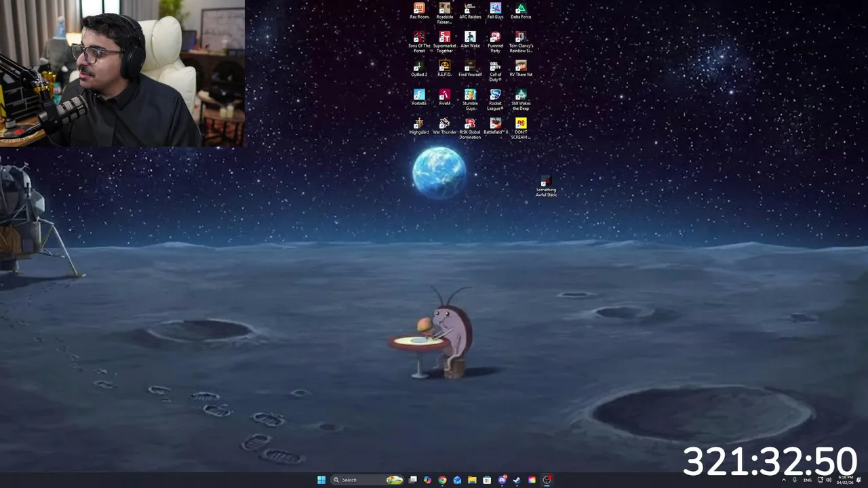Click the microphone tray icon
The image size is (868, 488).
coord(795,480)
